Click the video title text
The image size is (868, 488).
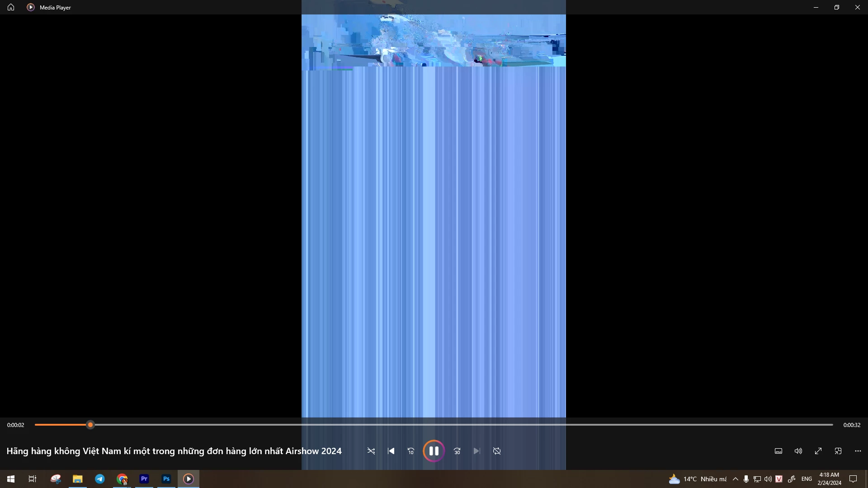click(174, 451)
